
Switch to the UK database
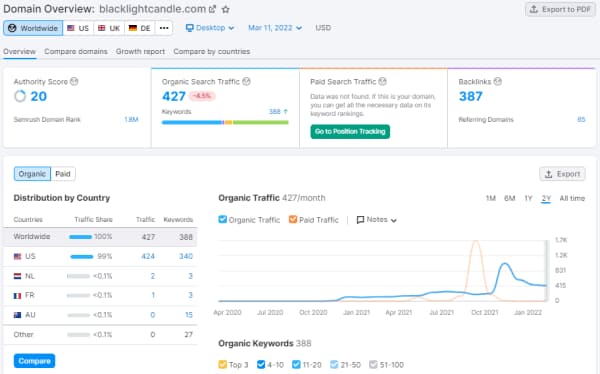109,28
